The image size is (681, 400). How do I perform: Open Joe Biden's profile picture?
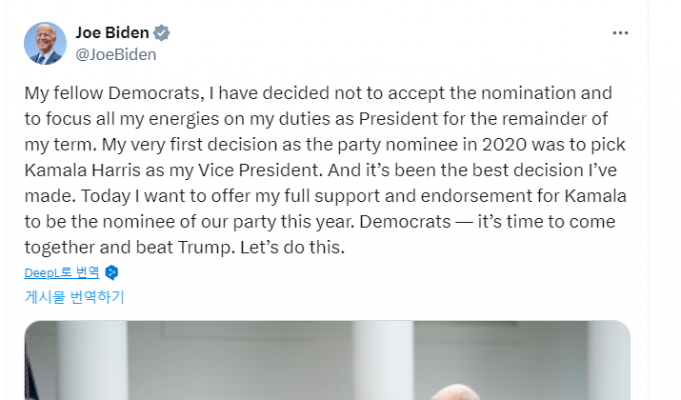click(x=45, y=44)
